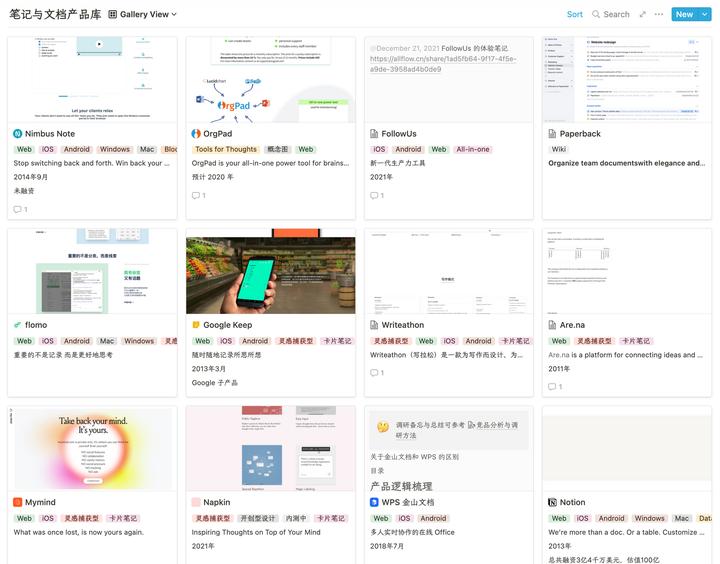Open the Nimbus Note cover thumbnail
This screenshot has width=720, height=564.
pos(92,79)
